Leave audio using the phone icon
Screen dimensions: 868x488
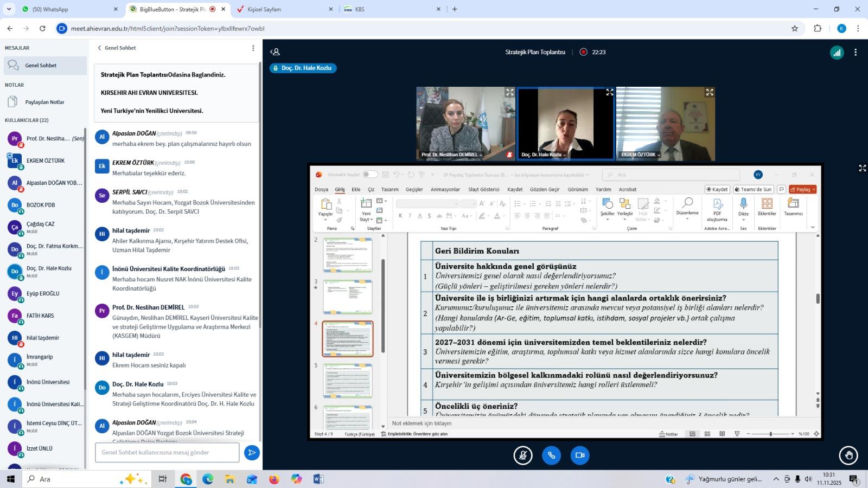[x=551, y=455]
